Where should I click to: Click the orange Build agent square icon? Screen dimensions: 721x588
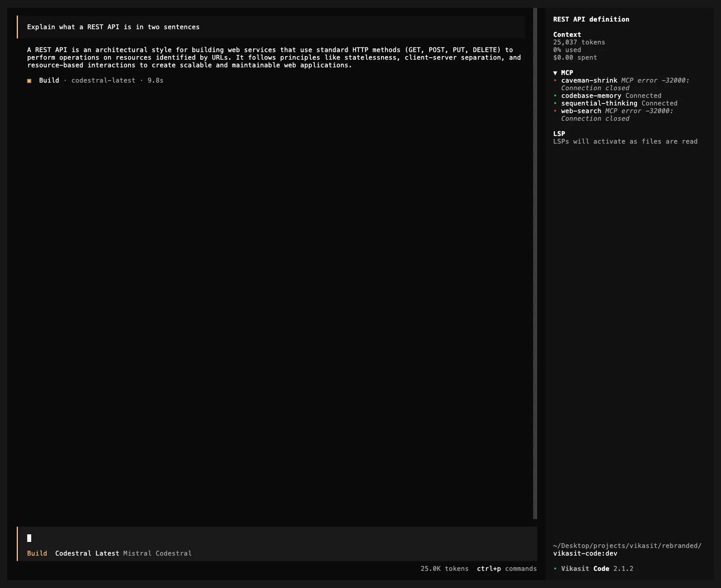pyautogui.click(x=29, y=81)
